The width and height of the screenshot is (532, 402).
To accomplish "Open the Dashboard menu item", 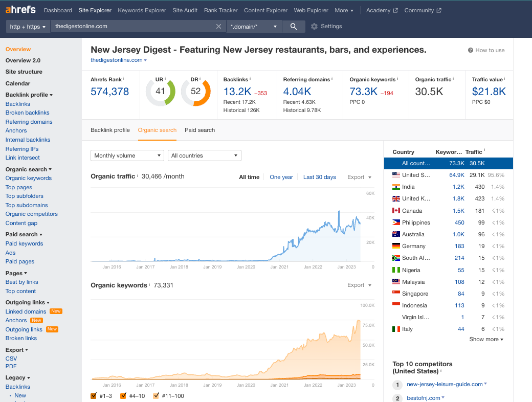I will click(x=58, y=11).
